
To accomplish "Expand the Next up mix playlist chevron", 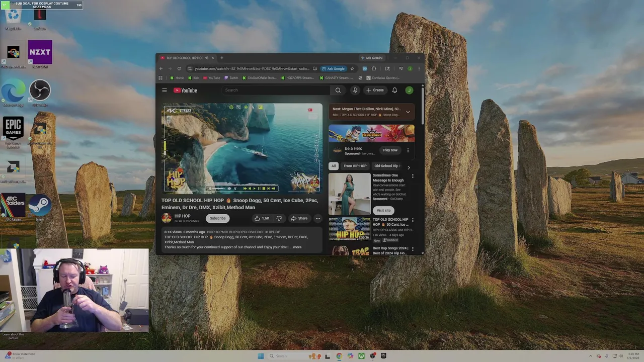I will (408, 112).
